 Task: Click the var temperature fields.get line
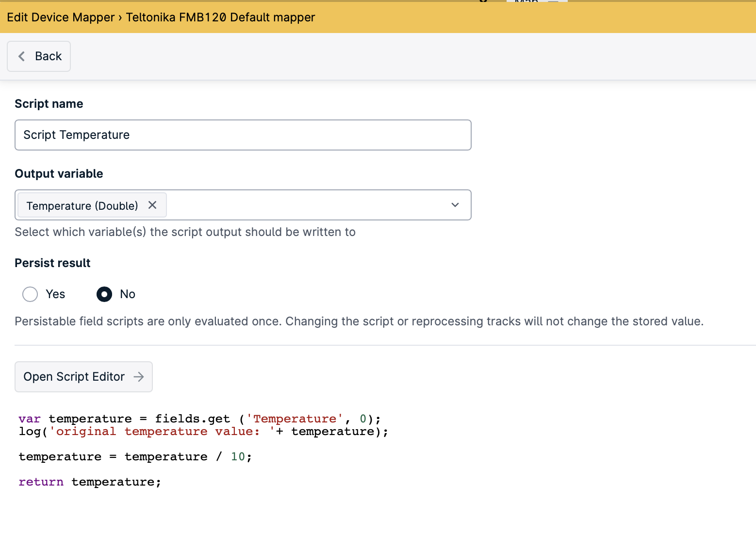coord(200,419)
